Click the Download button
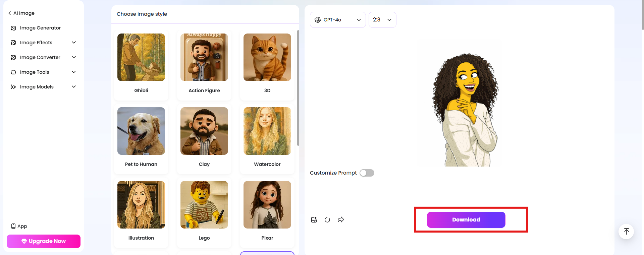Screen dimensions: 644x255 coord(466,220)
